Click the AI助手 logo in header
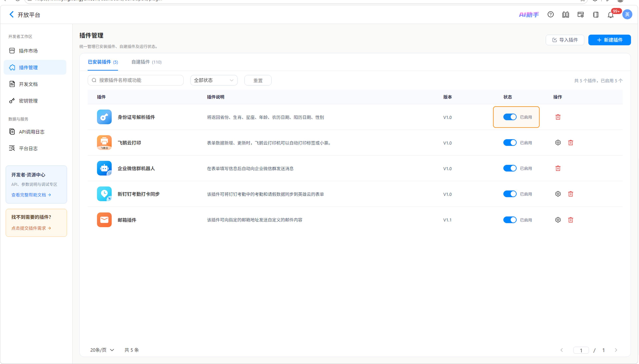 pos(529,14)
